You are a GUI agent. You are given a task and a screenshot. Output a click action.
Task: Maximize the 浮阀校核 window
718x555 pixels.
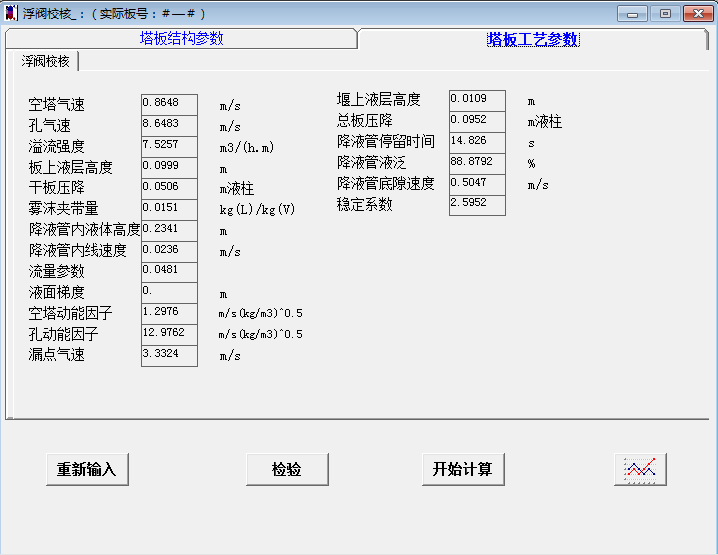coord(665,14)
